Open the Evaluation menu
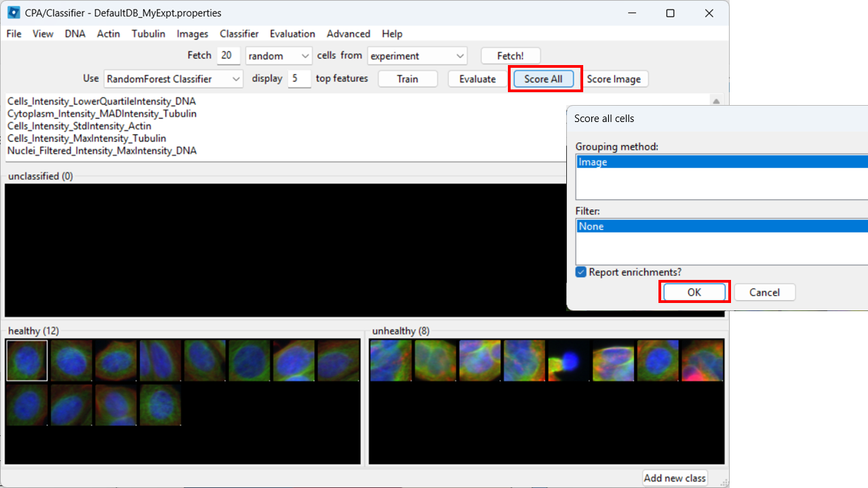Screen dimensions: 868x488 [x=292, y=33]
